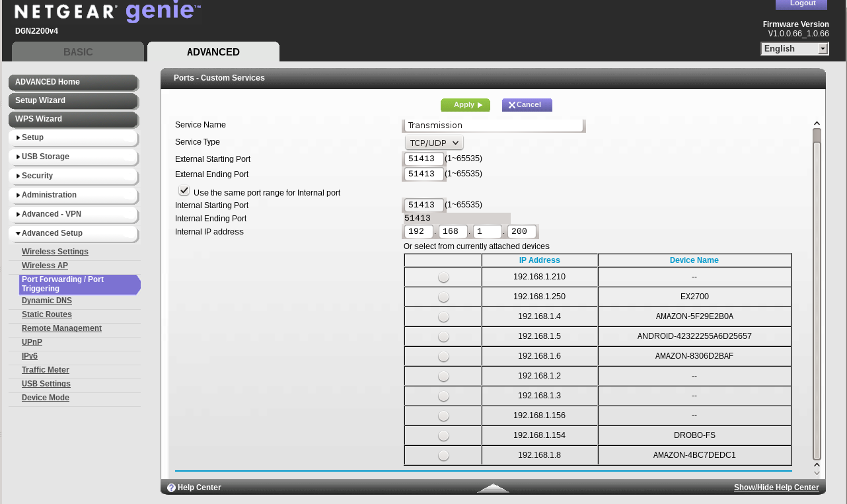Collapse the Advanced Setup section
This screenshot has width=847, height=504.
pos(73,233)
